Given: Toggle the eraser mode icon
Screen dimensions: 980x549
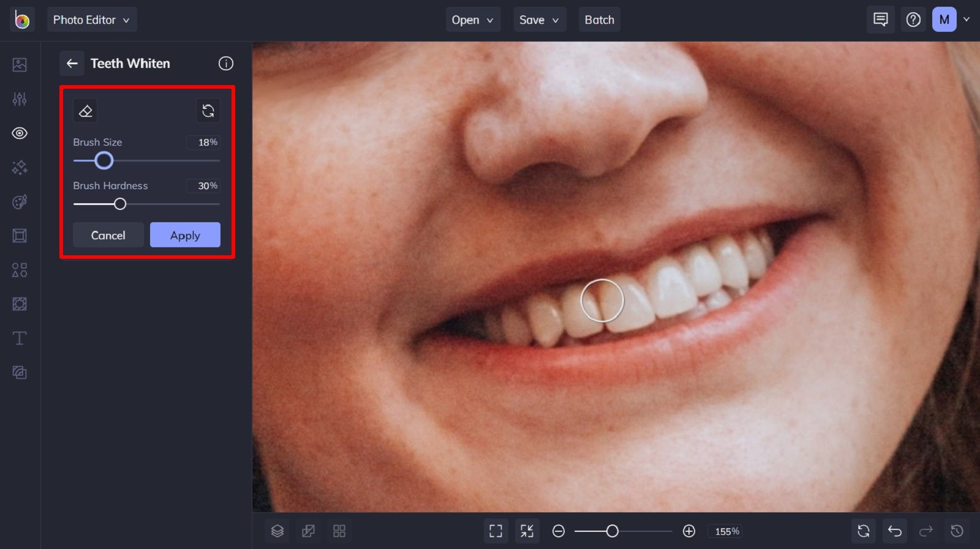Looking at the screenshot, I should pos(85,111).
